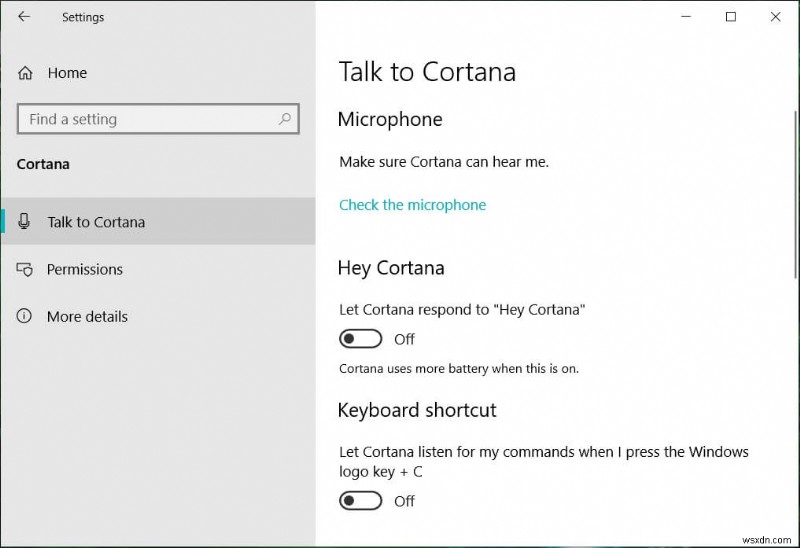Image resolution: width=800 pixels, height=548 pixels.
Task: Click the Cortana category label in sidebar
Action: (43, 164)
